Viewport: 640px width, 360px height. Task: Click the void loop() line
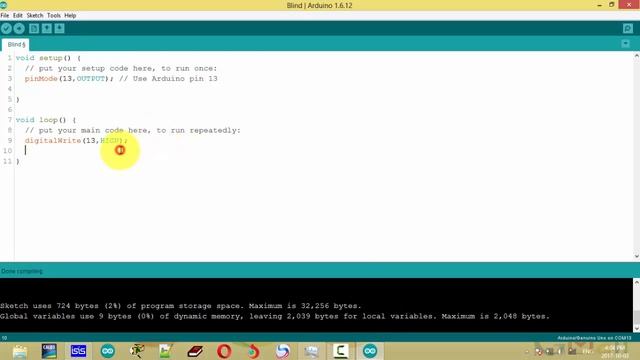tap(46, 120)
